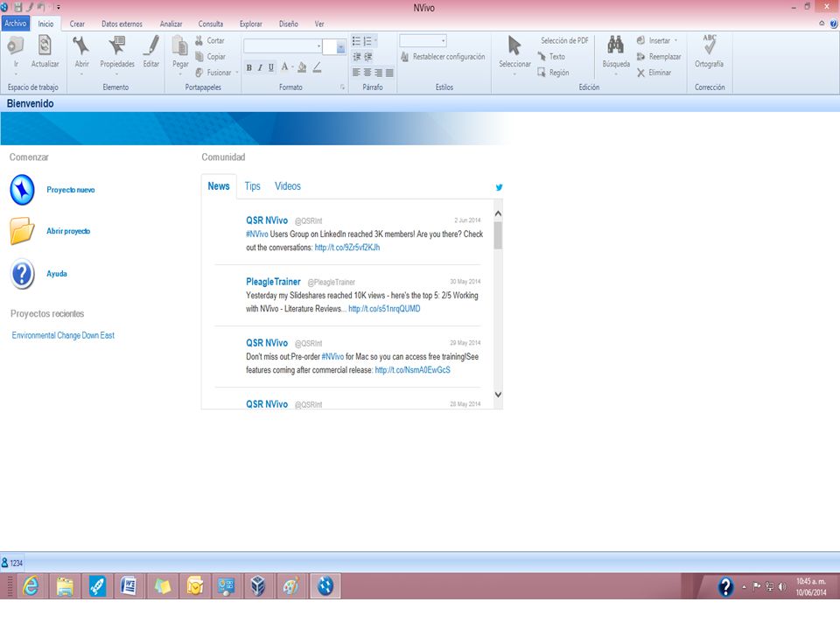Align paragraph text left

point(356,73)
